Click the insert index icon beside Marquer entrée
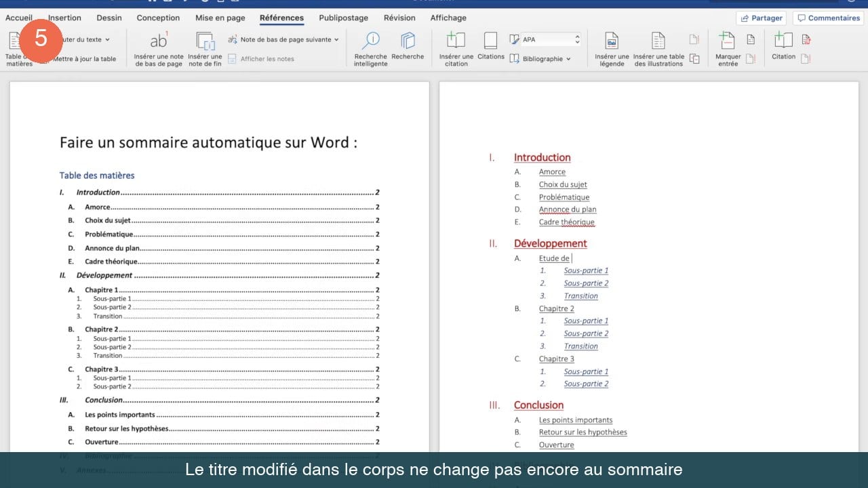 click(751, 39)
